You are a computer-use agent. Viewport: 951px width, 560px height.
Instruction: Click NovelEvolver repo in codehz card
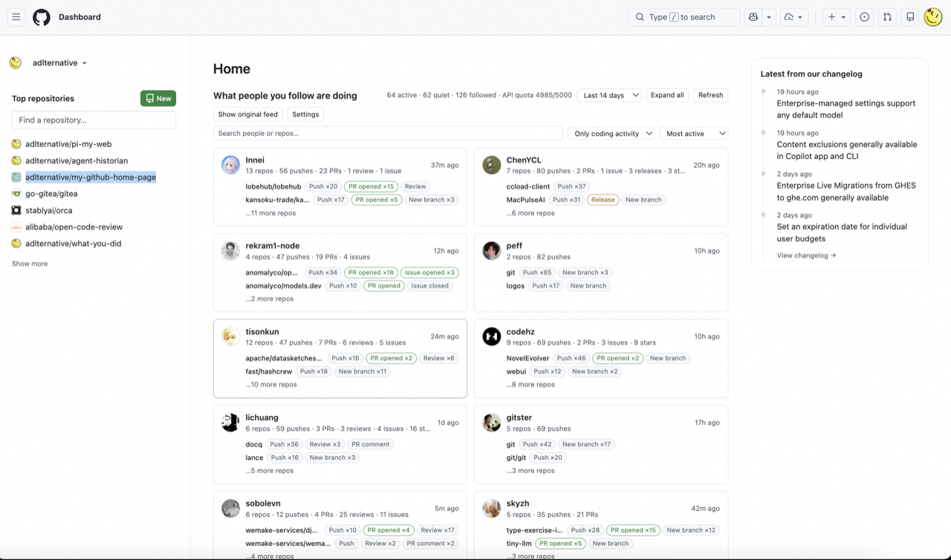click(528, 358)
